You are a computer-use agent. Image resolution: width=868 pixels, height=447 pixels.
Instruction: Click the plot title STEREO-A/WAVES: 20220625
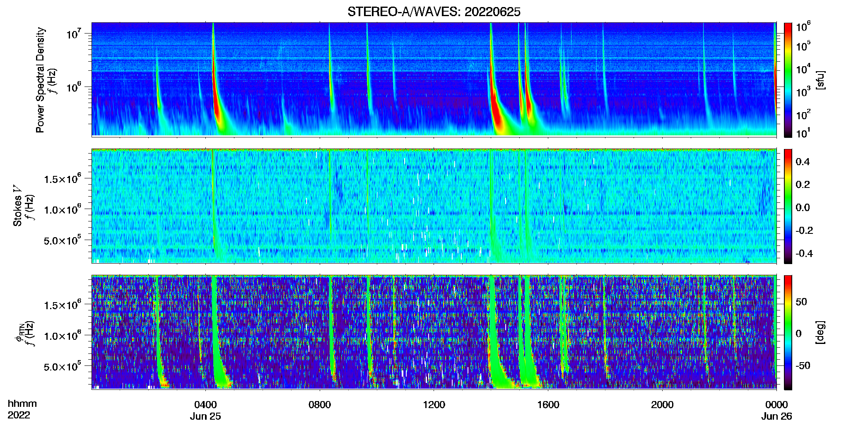434,12
